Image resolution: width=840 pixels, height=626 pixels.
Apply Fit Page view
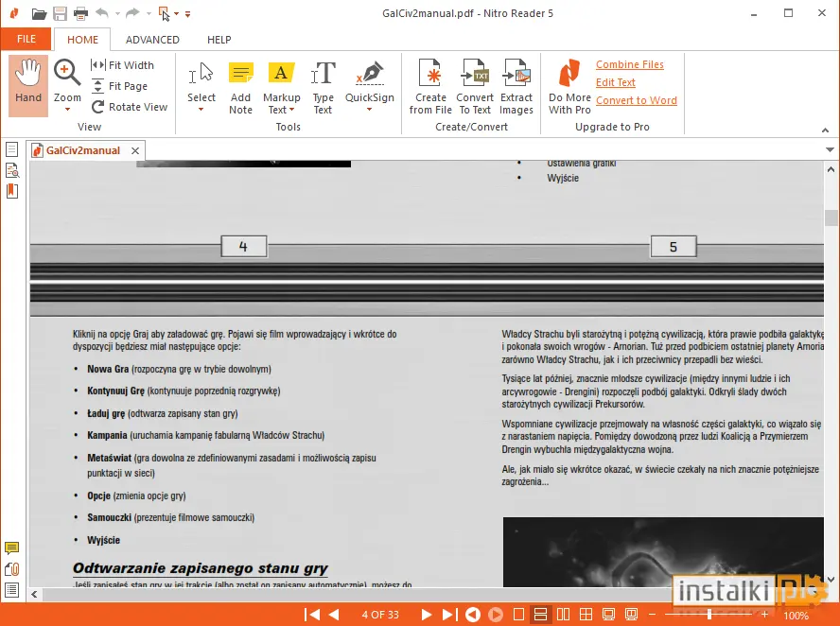[x=119, y=86]
